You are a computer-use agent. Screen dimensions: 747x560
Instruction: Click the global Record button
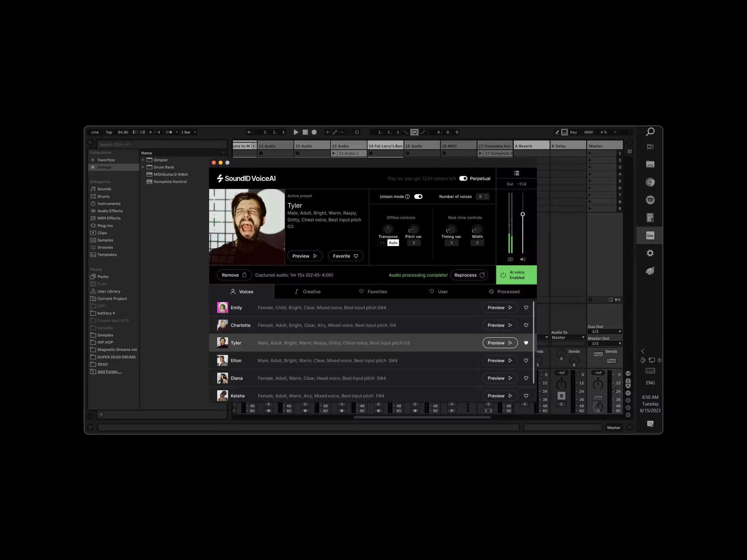(314, 132)
